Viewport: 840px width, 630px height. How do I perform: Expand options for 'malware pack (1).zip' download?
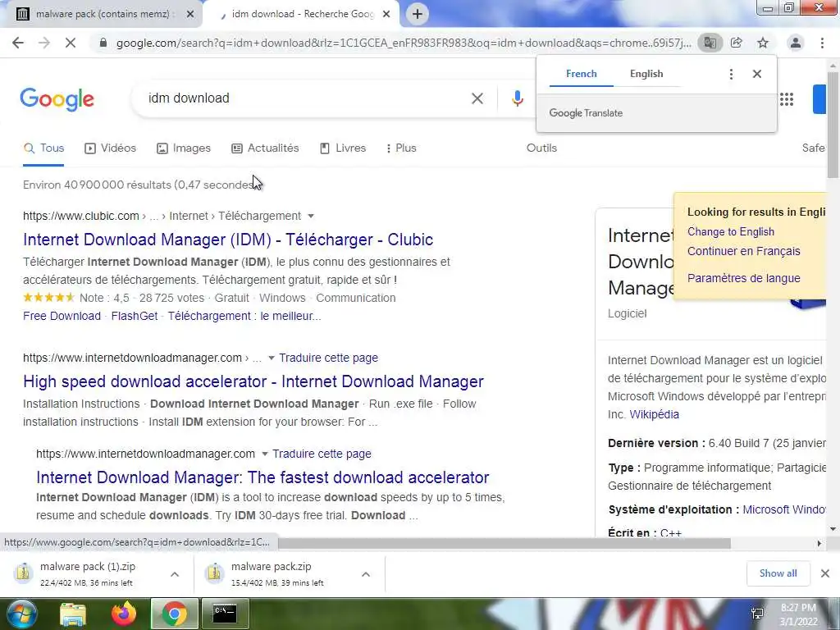(x=175, y=574)
